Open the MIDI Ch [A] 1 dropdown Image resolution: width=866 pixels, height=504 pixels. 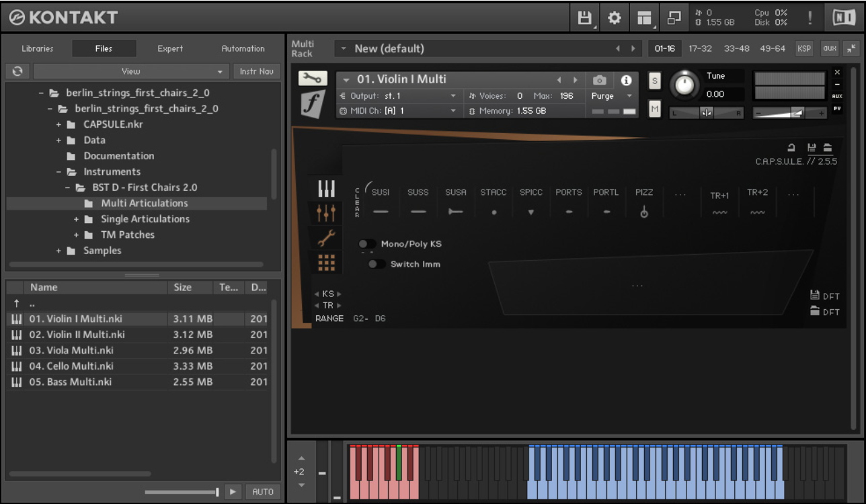point(399,111)
